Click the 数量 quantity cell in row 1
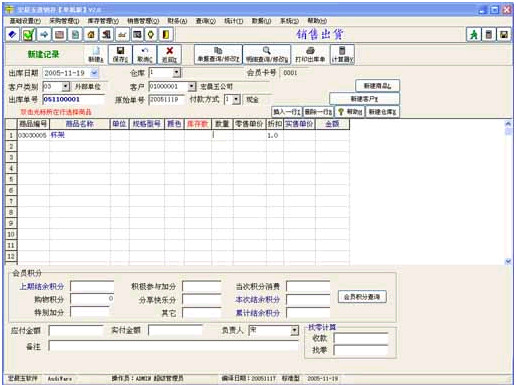 (x=222, y=135)
